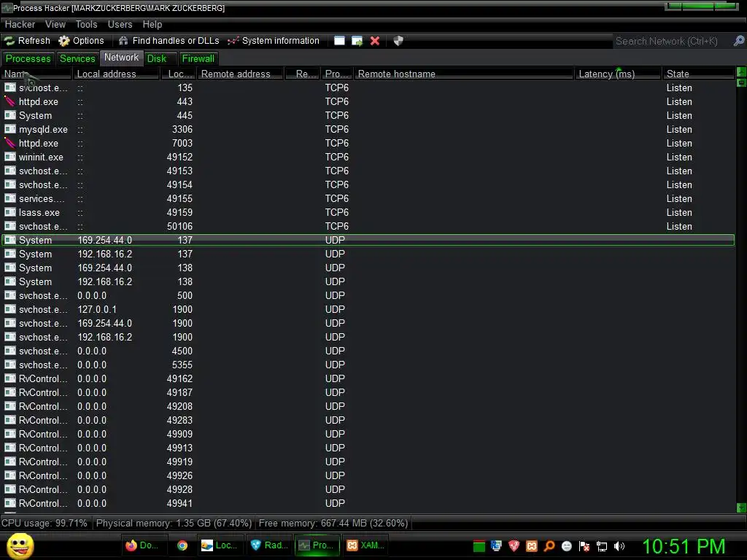Select RvControl row port 49941
The width and height of the screenshot is (747, 560).
point(368,503)
